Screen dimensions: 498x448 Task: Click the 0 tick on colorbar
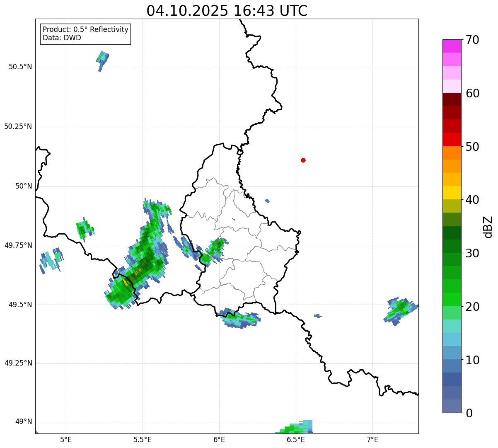(x=469, y=413)
